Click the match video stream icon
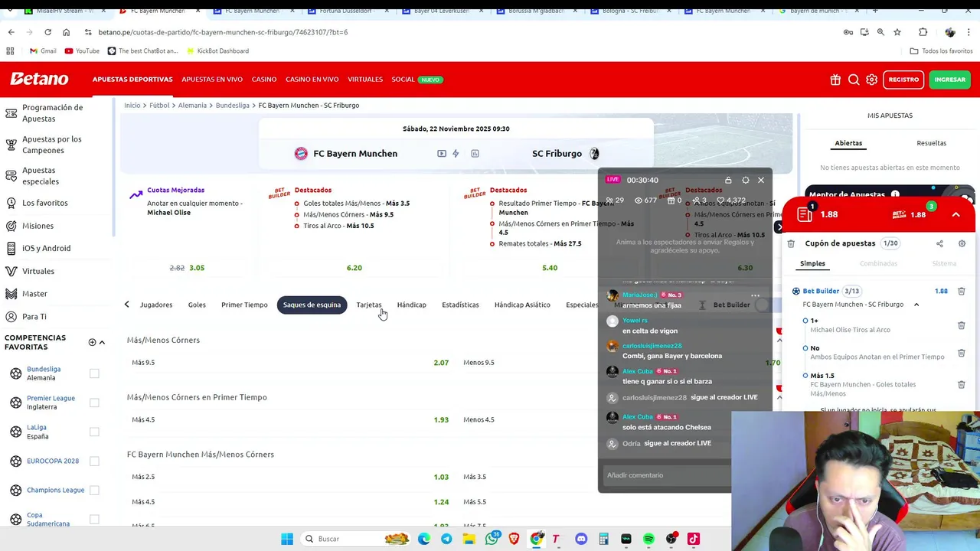This screenshot has width=980, height=551. (442, 154)
